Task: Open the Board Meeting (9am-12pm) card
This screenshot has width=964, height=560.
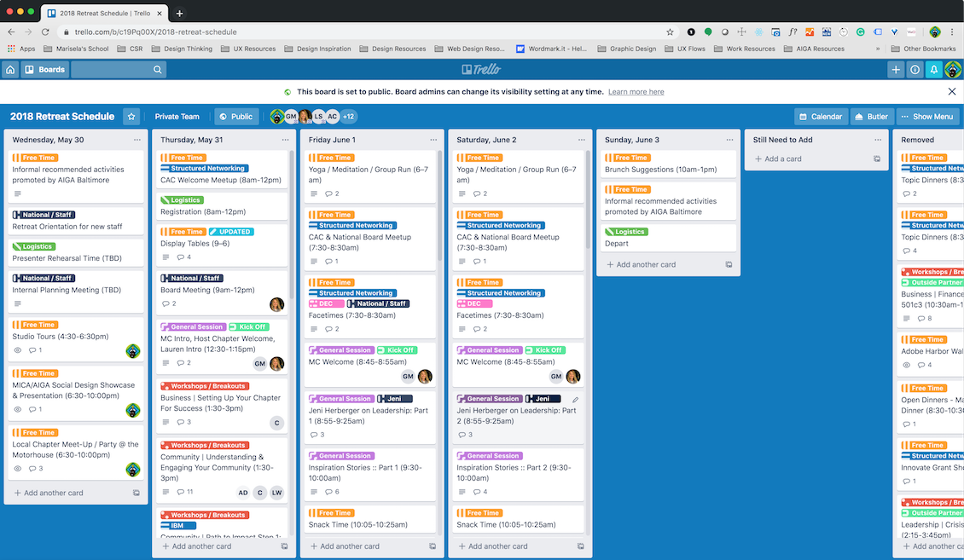Action: click(221, 292)
